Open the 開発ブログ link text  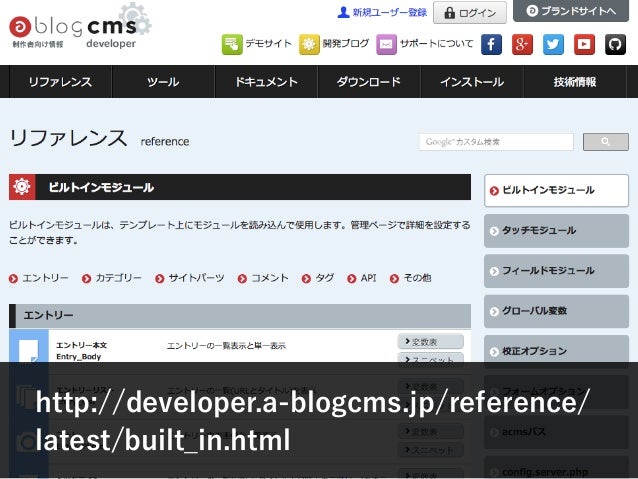tap(345, 44)
